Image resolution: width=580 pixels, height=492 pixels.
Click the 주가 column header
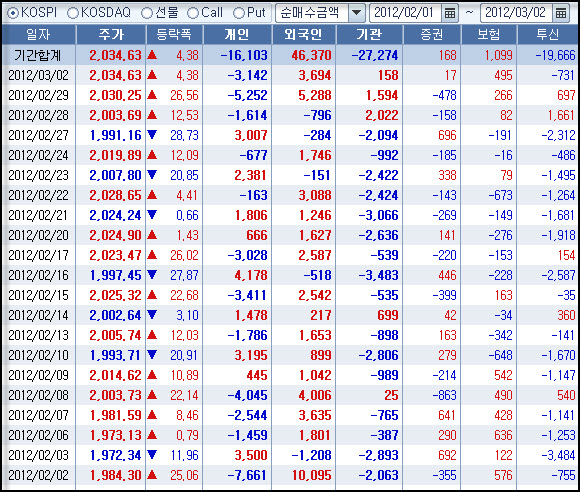[x=111, y=34]
